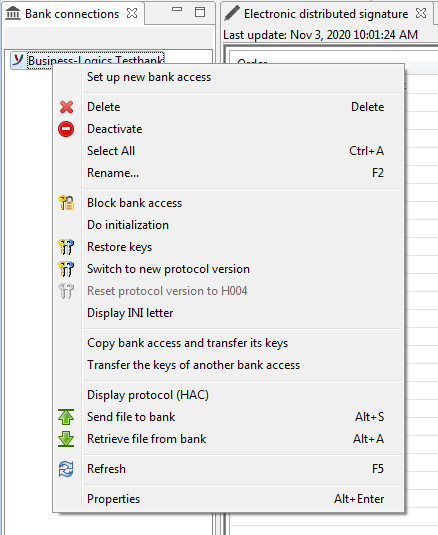Select Business-Logics Testbank tree item
438x535 pixels.
pyautogui.click(x=96, y=61)
